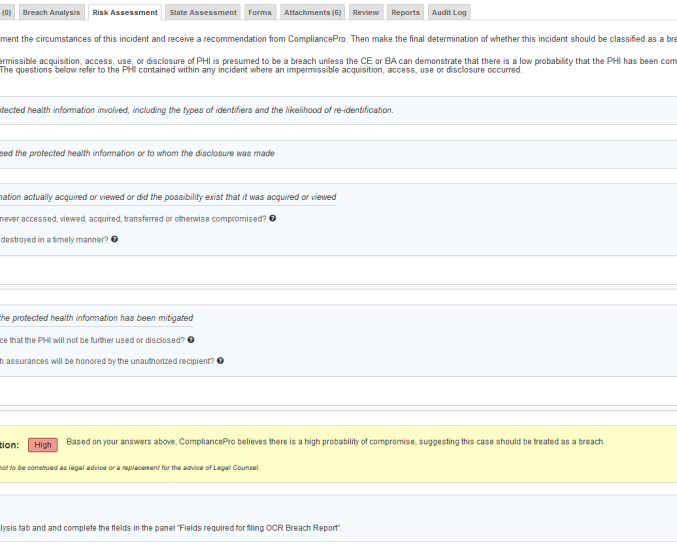This screenshot has height=545, width=677.
Task: Switch to the Review tab
Action: pyautogui.click(x=365, y=12)
